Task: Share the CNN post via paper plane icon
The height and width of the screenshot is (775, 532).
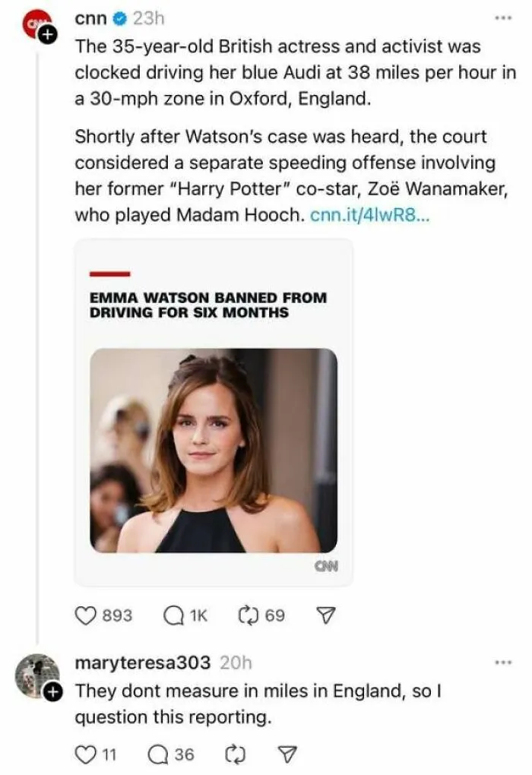Action: [x=325, y=615]
